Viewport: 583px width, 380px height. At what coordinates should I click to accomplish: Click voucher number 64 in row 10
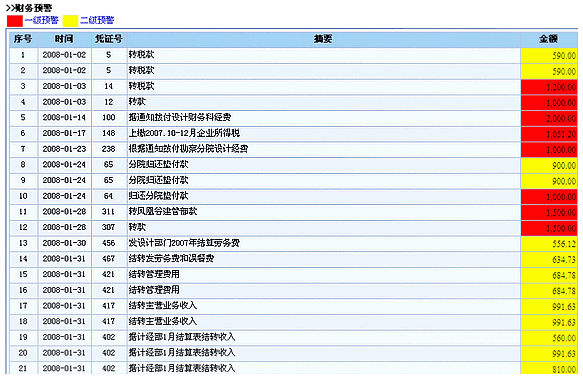(x=109, y=196)
